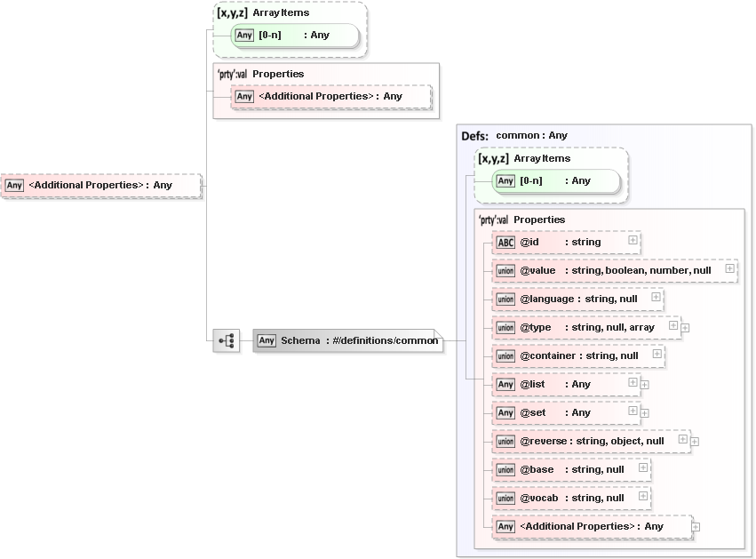Expand the plus button on @id
The image size is (756, 559).
(x=631, y=240)
